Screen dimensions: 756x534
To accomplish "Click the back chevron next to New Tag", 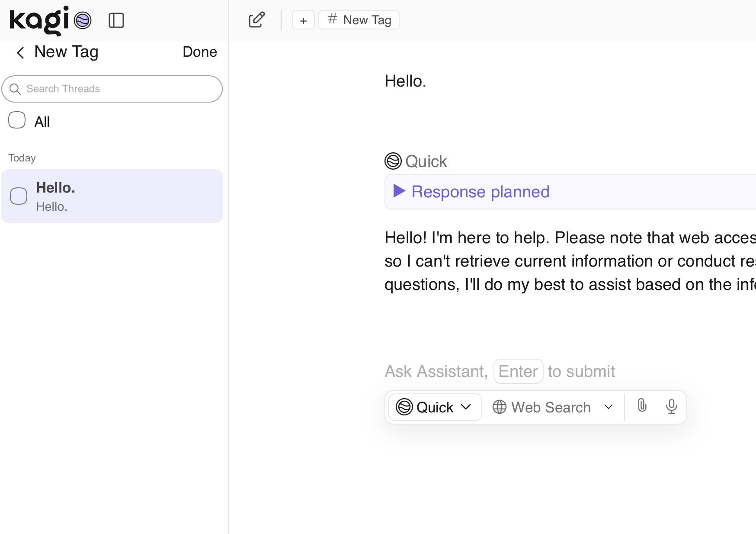I will (20, 52).
